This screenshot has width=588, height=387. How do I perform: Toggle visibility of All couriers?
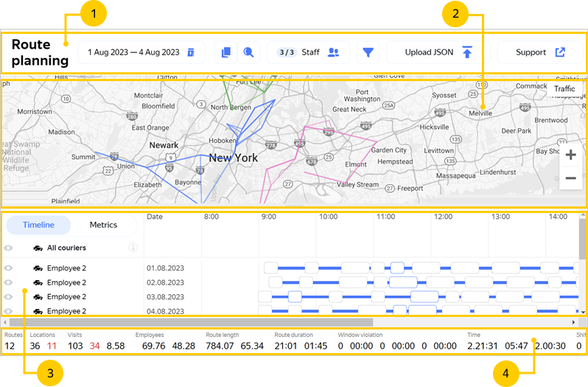[9, 248]
